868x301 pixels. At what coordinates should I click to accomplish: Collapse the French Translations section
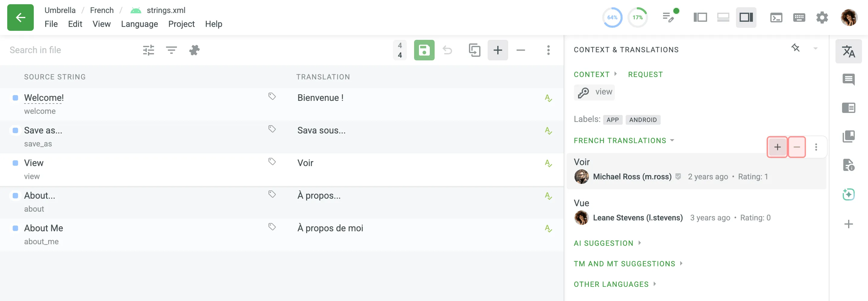624,141
